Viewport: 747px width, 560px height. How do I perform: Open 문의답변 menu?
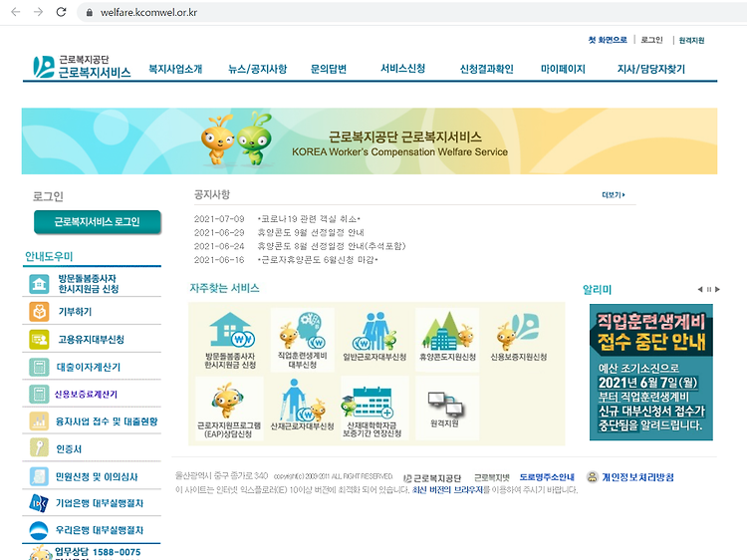click(x=329, y=69)
